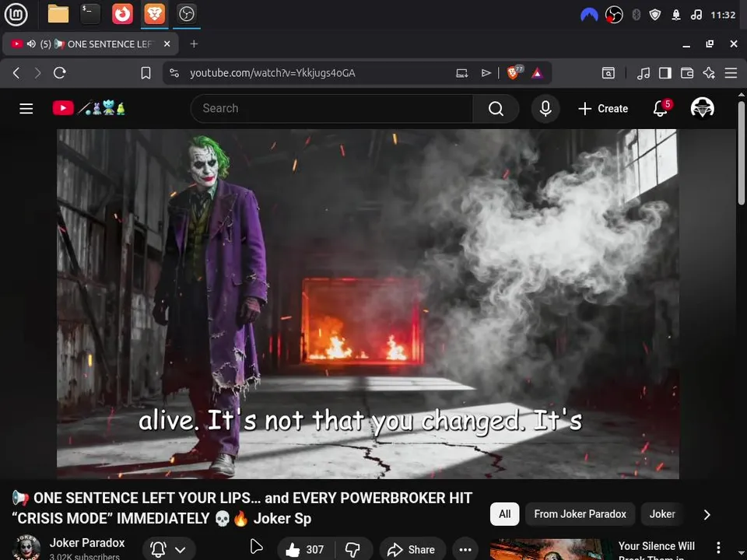Click the Brave send/share arrow icon
Screen dimensions: 747x560
click(486, 73)
